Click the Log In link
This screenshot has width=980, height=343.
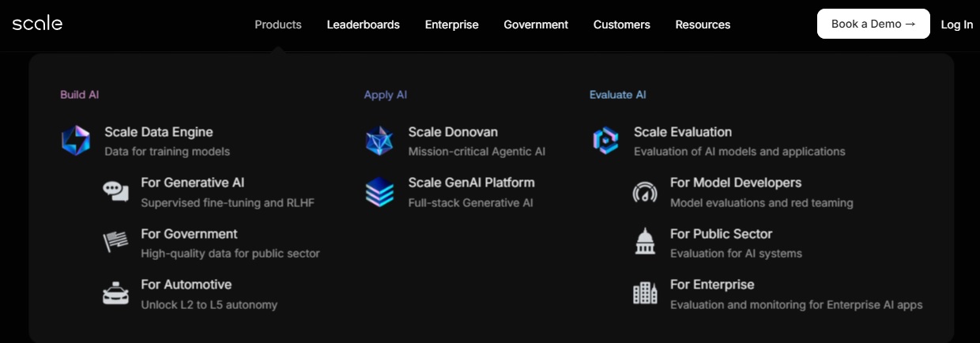(957, 24)
